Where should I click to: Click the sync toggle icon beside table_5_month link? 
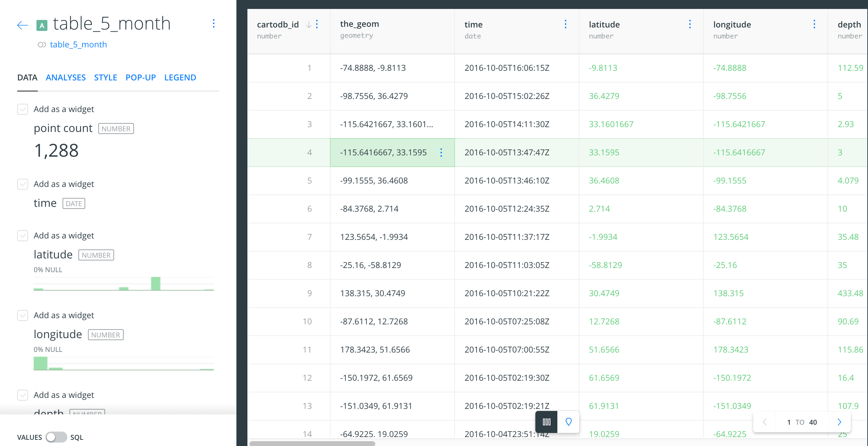click(x=42, y=45)
